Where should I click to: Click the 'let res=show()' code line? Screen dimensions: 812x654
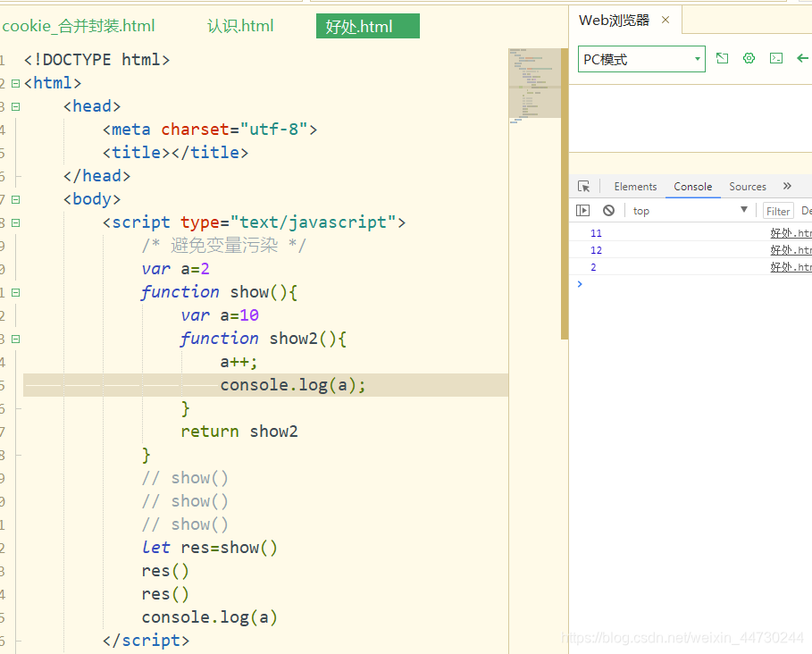(210, 548)
